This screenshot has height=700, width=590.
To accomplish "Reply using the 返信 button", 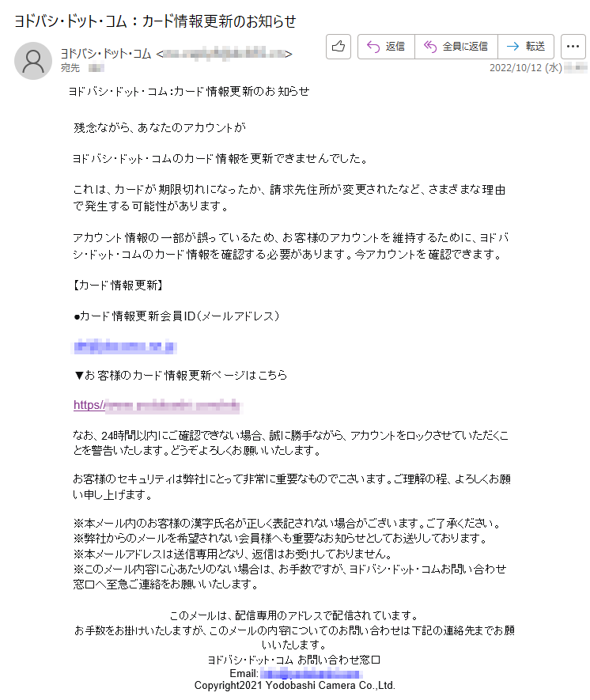I will click(386, 47).
